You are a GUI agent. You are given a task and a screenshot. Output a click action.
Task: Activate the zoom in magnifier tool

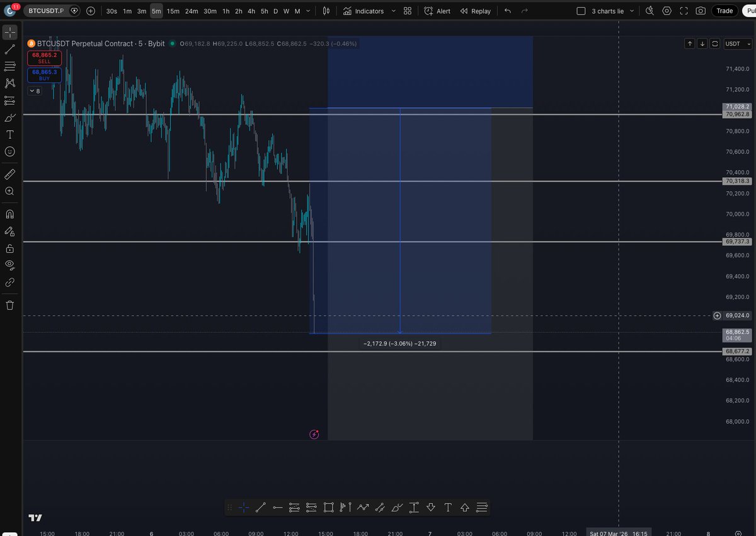tap(10, 190)
